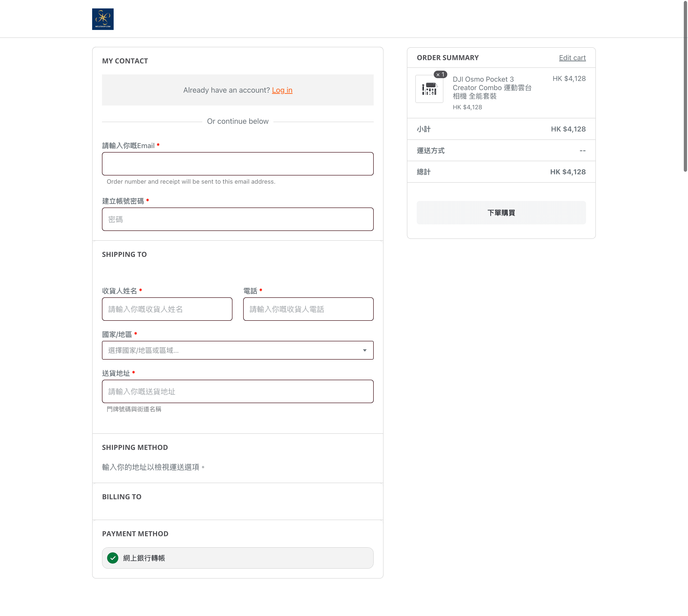Click the 電話 phone number field

(308, 309)
